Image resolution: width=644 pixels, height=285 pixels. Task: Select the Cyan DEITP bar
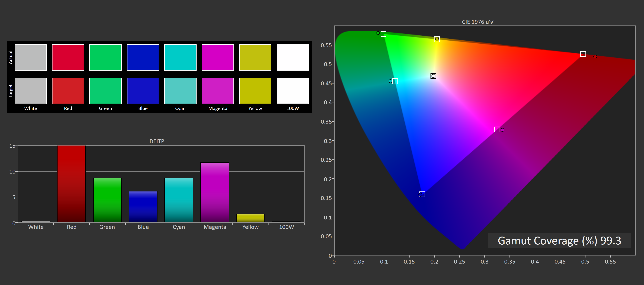coord(179,200)
